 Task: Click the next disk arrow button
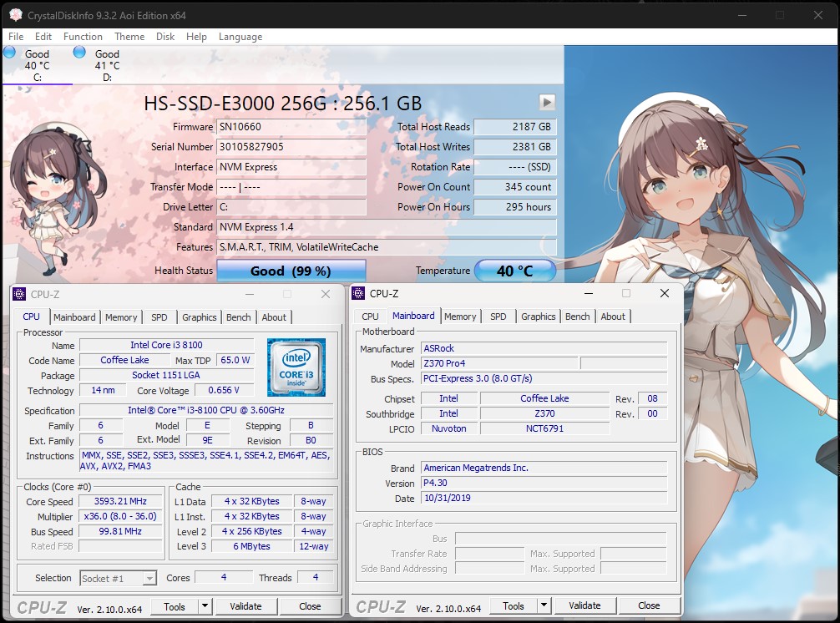click(x=546, y=102)
